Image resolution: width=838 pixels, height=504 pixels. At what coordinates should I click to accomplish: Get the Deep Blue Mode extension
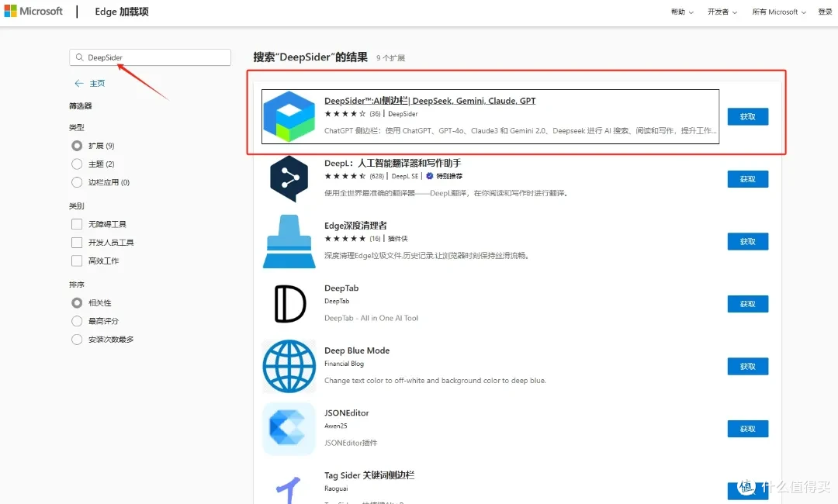(748, 366)
